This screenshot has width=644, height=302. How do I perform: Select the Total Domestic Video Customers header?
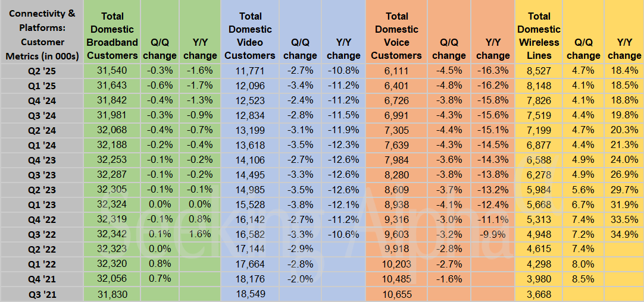point(250,36)
